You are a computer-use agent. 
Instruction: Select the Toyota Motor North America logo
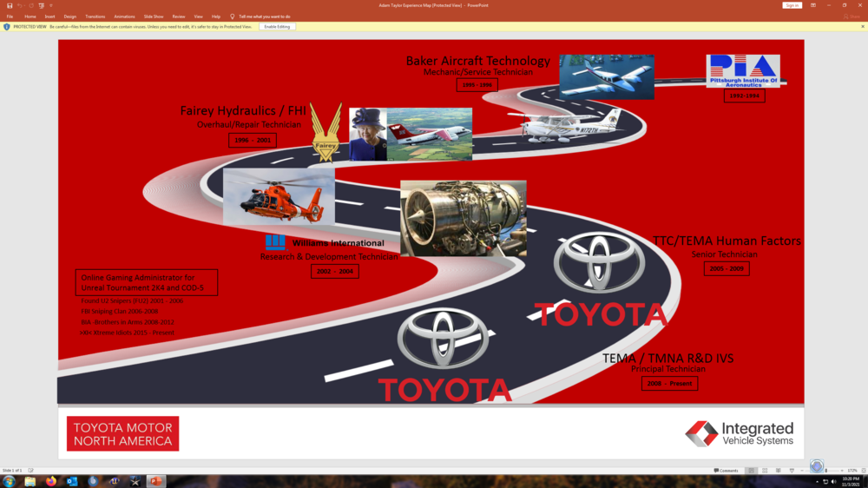tap(123, 433)
